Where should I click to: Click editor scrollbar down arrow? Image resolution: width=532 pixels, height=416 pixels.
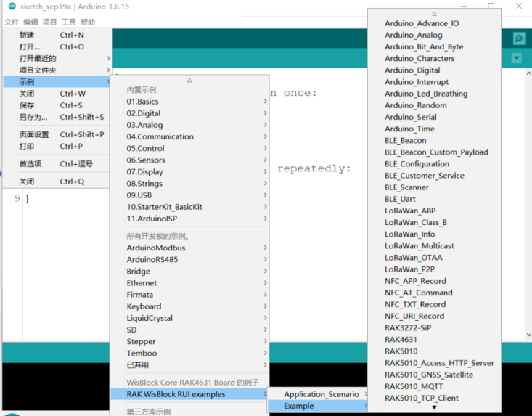coord(528,335)
